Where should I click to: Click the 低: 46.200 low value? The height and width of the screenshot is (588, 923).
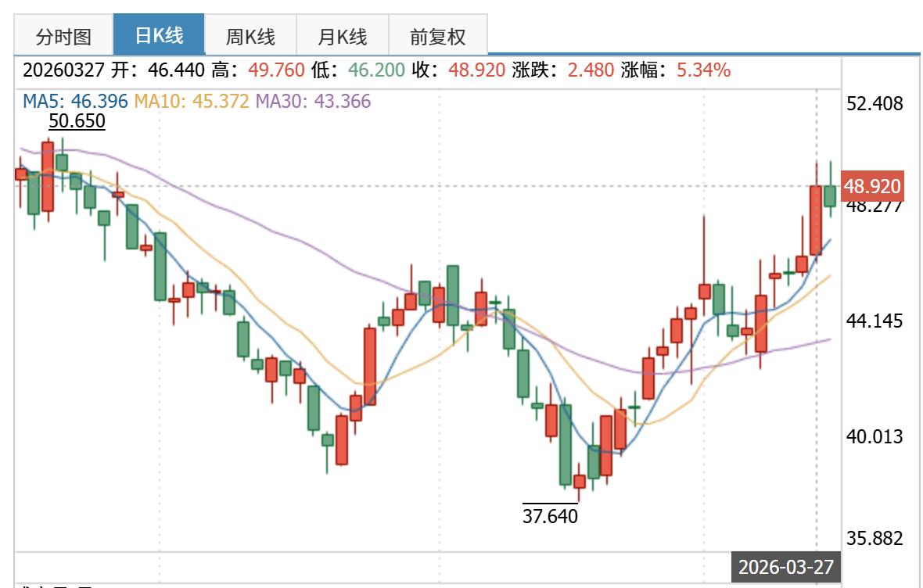tap(358, 70)
